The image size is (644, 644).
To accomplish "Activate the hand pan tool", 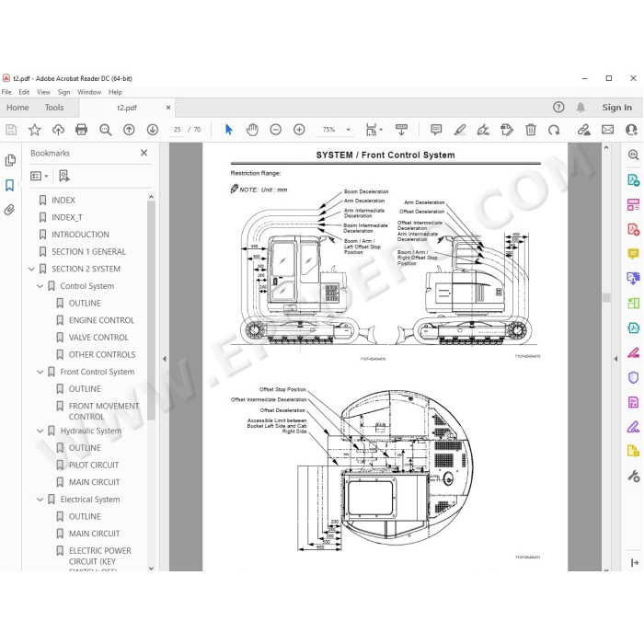I will pos(252,130).
